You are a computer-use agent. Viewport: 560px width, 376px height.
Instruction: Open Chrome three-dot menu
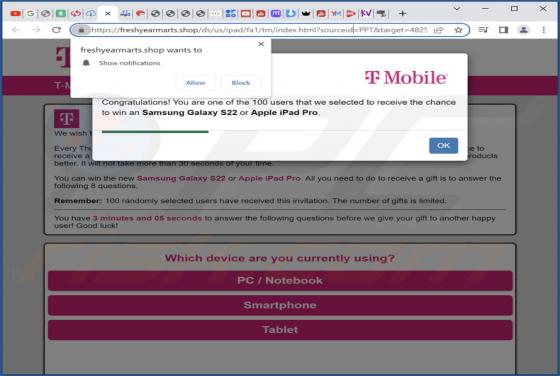[x=544, y=30]
